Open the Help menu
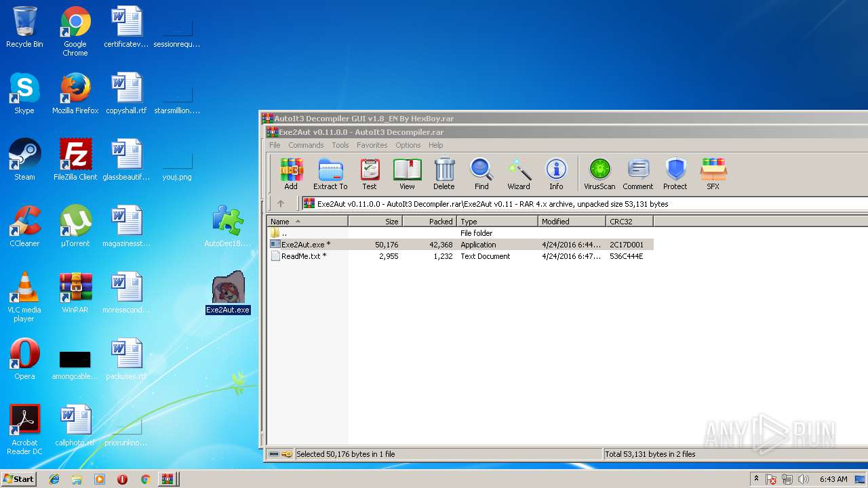The width and height of the screenshot is (868, 488). pyautogui.click(x=436, y=145)
